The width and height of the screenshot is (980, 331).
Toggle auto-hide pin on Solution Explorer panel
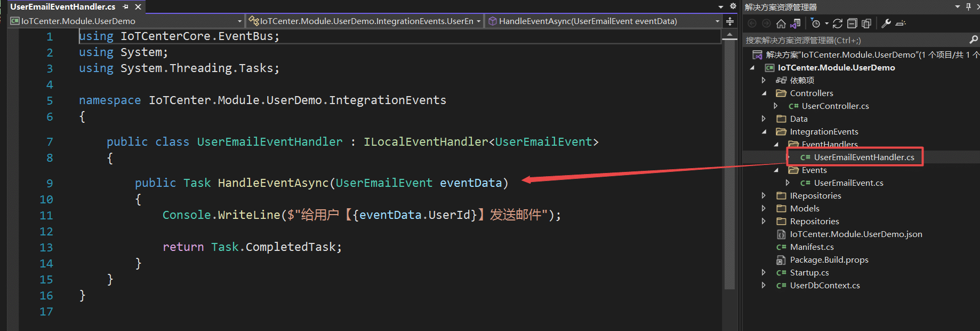pos(968,7)
